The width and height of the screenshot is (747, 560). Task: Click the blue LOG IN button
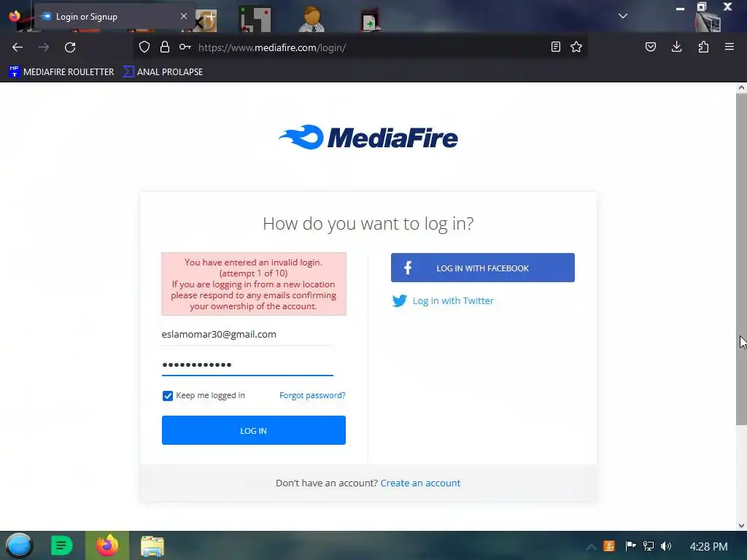pyautogui.click(x=253, y=430)
